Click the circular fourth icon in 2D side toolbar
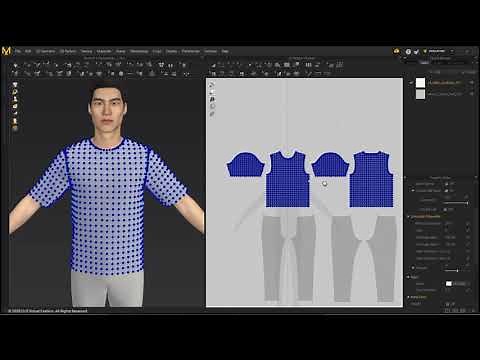 click(212, 107)
